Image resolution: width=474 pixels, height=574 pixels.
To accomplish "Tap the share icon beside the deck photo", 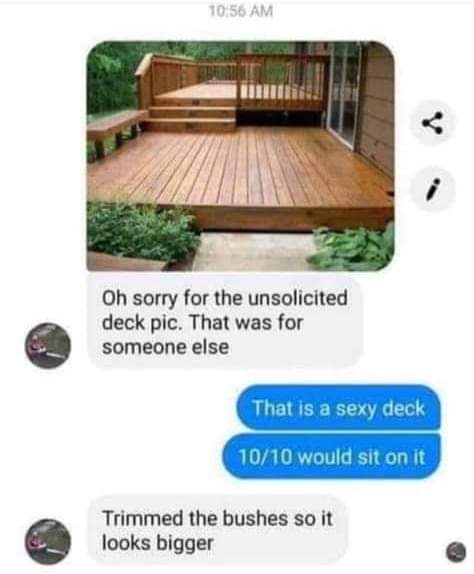I will [x=433, y=123].
